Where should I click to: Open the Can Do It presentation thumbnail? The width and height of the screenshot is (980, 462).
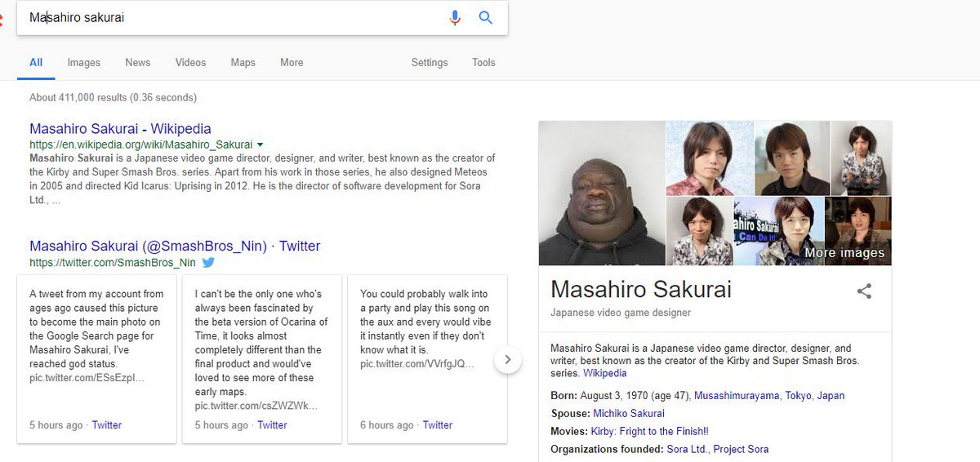click(x=777, y=231)
